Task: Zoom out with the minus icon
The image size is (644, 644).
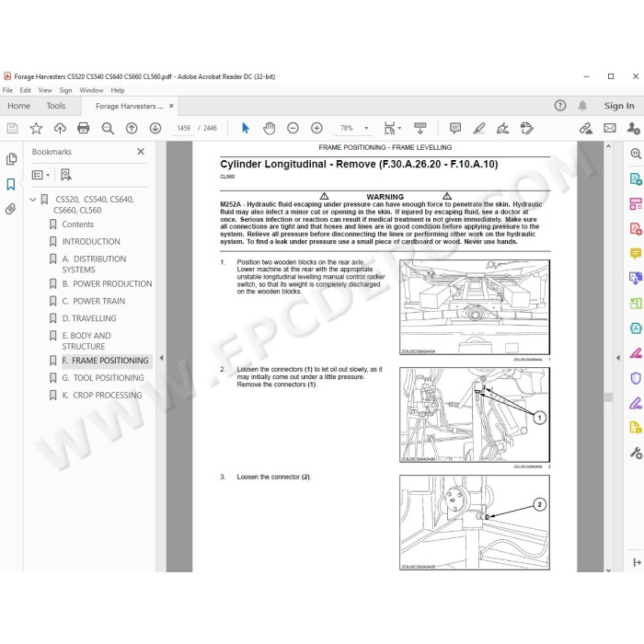Action: [293, 129]
